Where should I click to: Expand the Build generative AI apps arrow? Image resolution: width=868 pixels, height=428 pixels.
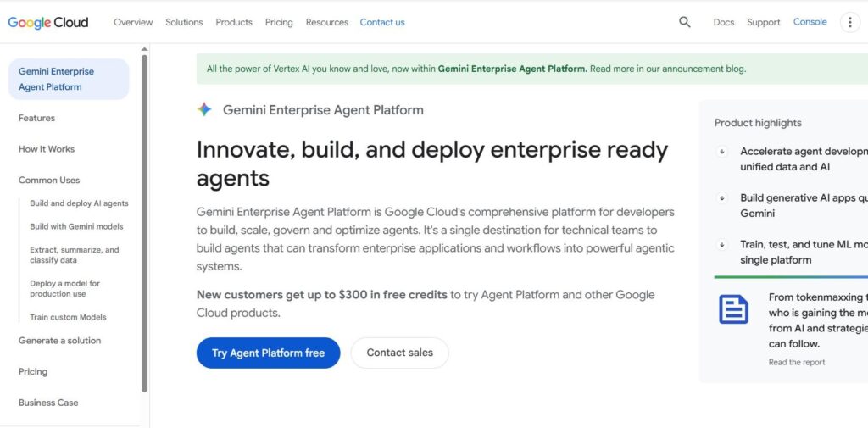click(722, 197)
